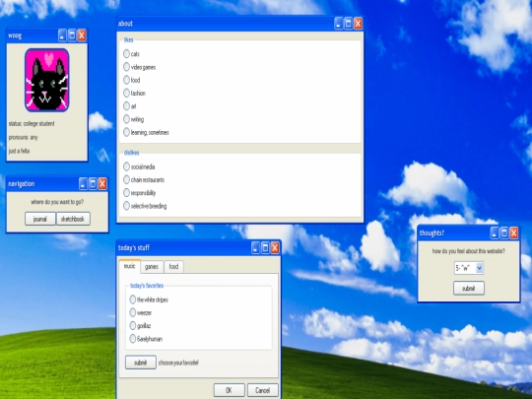Minimize the navigation window
532x399 pixels.
(x=83, y=183)
